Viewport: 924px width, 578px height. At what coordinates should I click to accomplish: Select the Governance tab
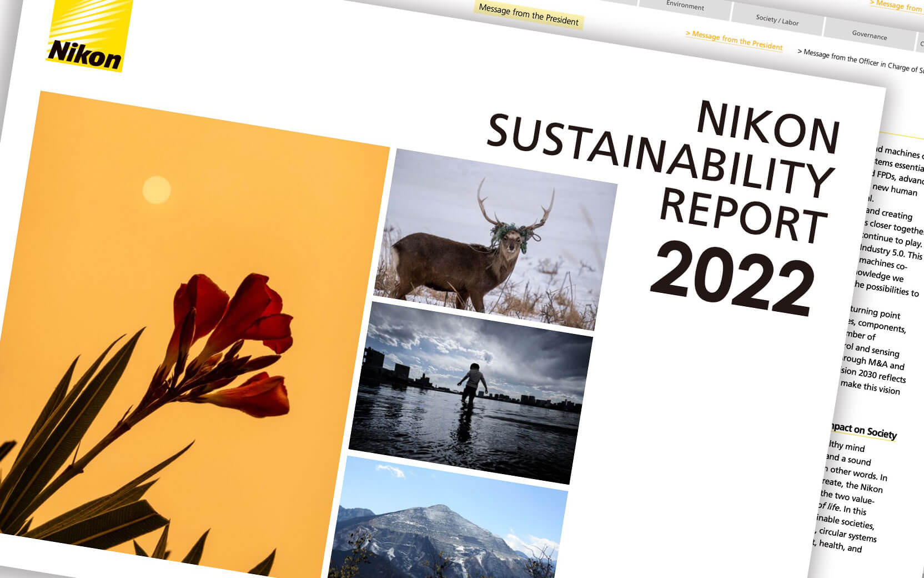pyautogui.click(x=869, y=36)
